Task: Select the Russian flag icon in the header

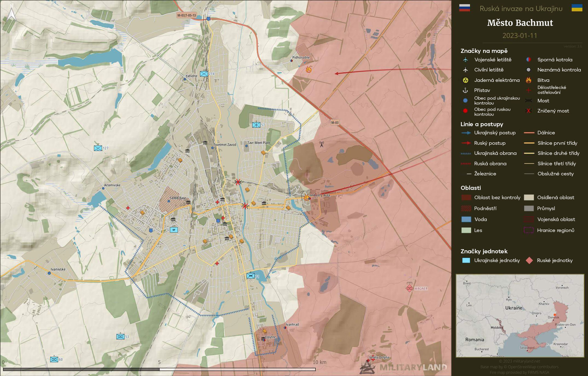Action: tap(464, 8)
